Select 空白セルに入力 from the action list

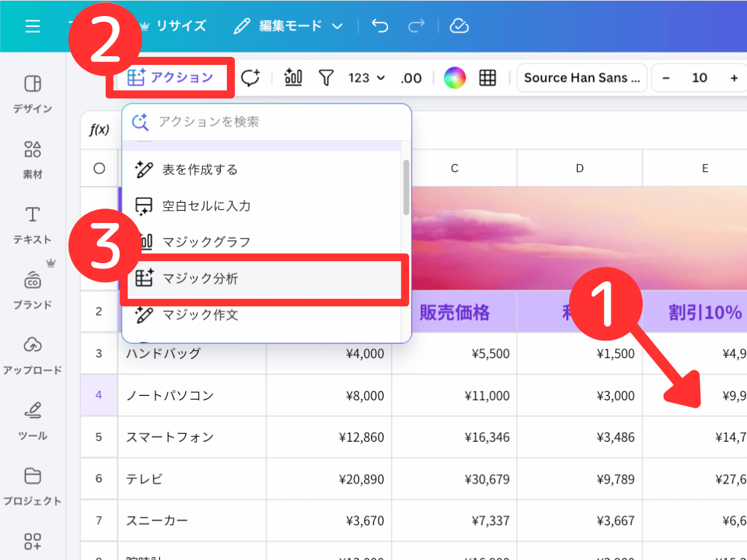click(x=206, y=206)
